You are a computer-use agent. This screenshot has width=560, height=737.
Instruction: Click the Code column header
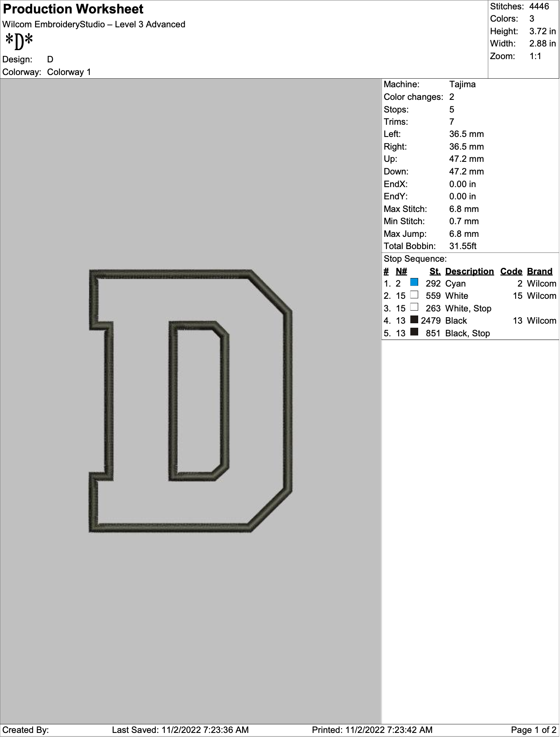click(511, 271)
